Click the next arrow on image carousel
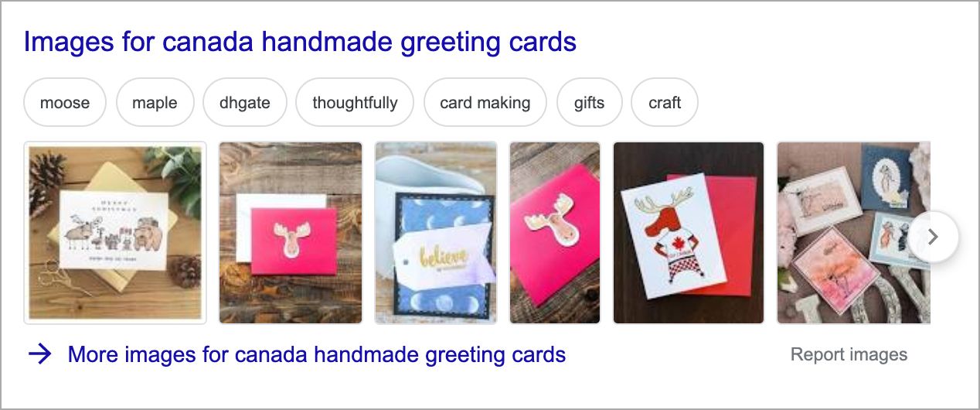The height and width of the screenshot is (410, 980). (933, 237)
